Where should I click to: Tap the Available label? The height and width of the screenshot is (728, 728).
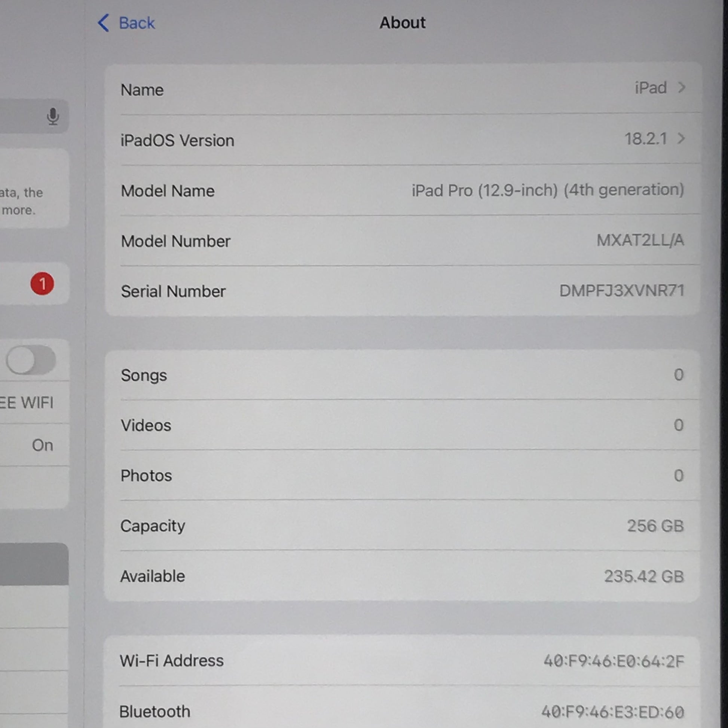[153, 576]
